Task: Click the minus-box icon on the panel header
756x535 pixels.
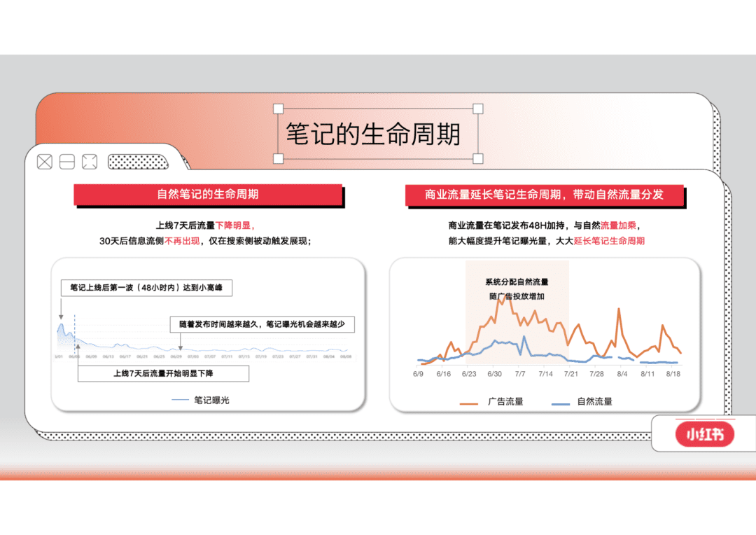Action: pos(66,162)
